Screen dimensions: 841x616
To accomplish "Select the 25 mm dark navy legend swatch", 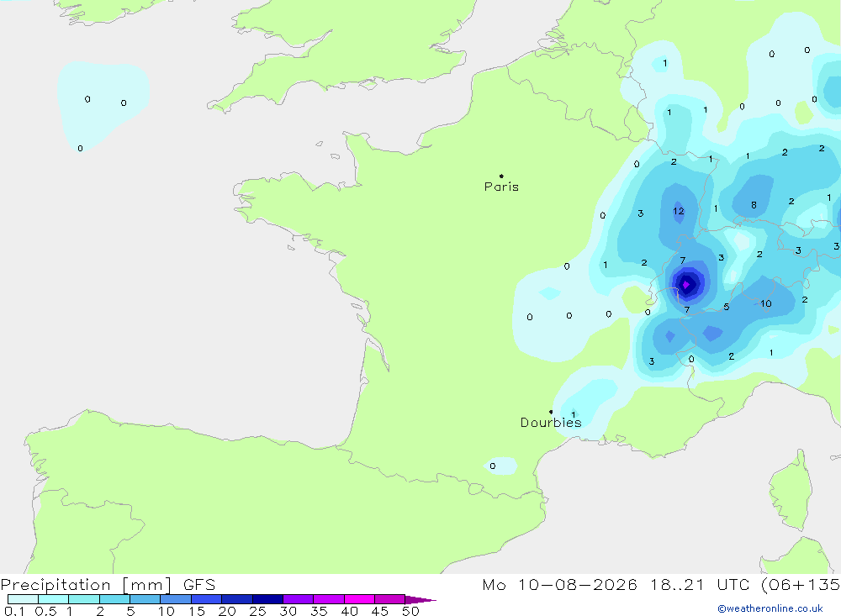I will click(267, 599).
